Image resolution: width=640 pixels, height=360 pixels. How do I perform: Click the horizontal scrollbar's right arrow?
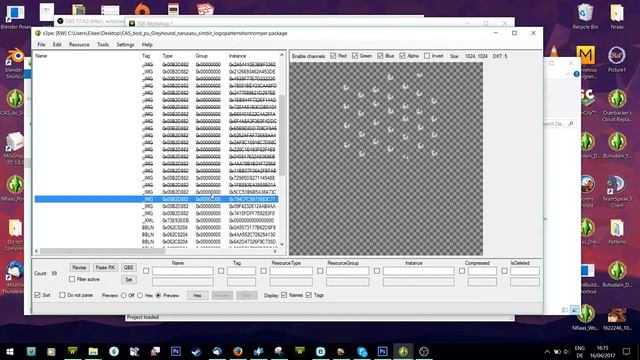tap(275, 251)
